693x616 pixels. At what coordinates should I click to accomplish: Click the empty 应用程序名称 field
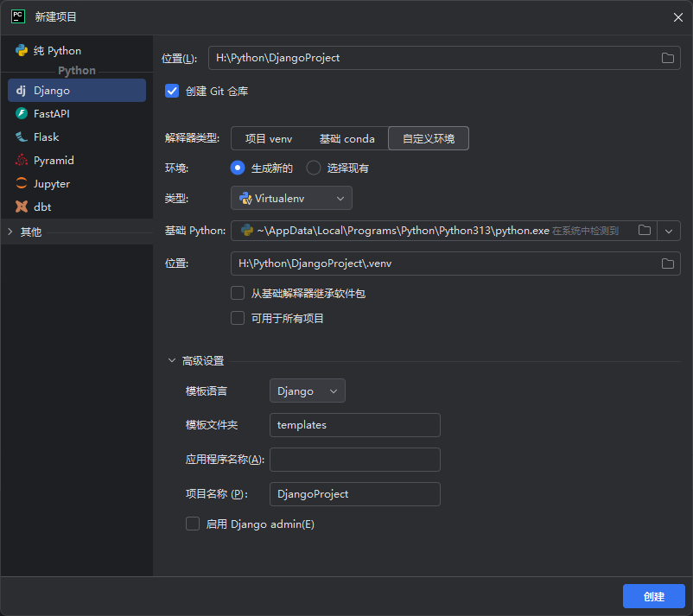pos(355,460)
